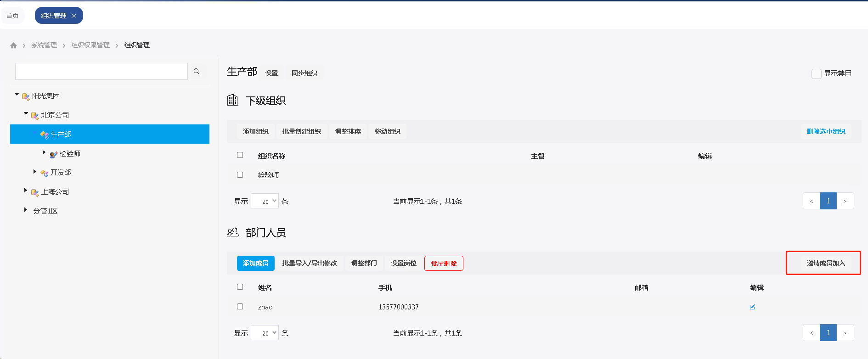Select page 1 in 下级组织 pagination
Screen dimensions: 868x359
829,201
